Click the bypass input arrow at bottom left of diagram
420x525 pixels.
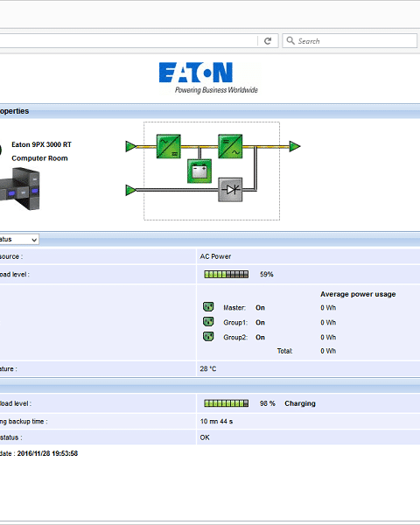coord(131,190)
